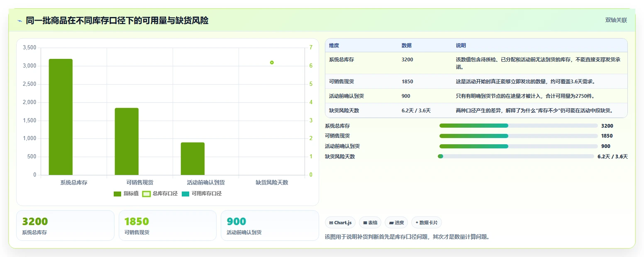
Task: Click the 可销售现货 progress bar
Action: coord(519,136)
